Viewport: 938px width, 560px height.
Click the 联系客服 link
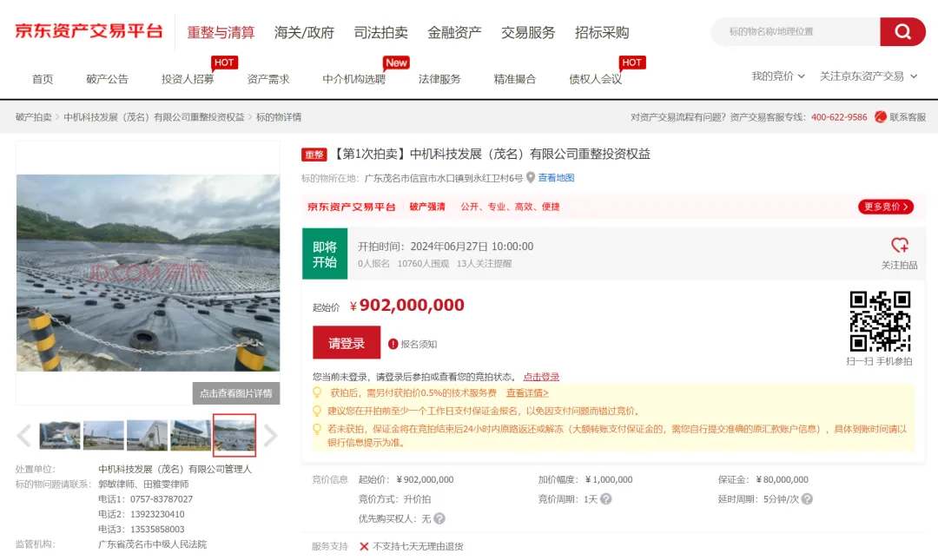(908, 117)
